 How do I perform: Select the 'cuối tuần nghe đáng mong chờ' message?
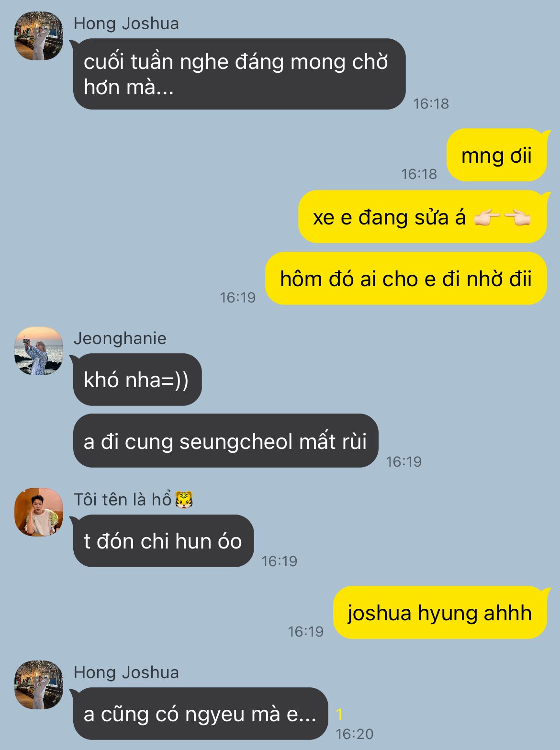[x=239, y=74]
